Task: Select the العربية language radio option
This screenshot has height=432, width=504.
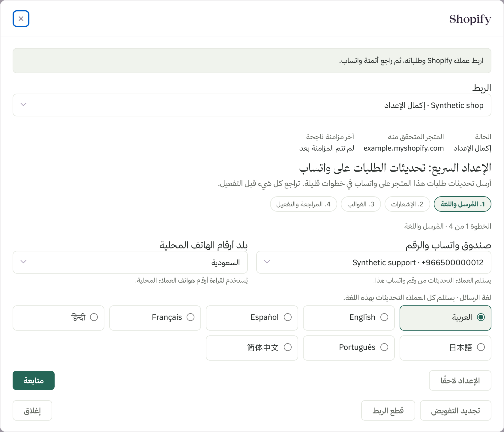Action: click(x=445, y=318)
